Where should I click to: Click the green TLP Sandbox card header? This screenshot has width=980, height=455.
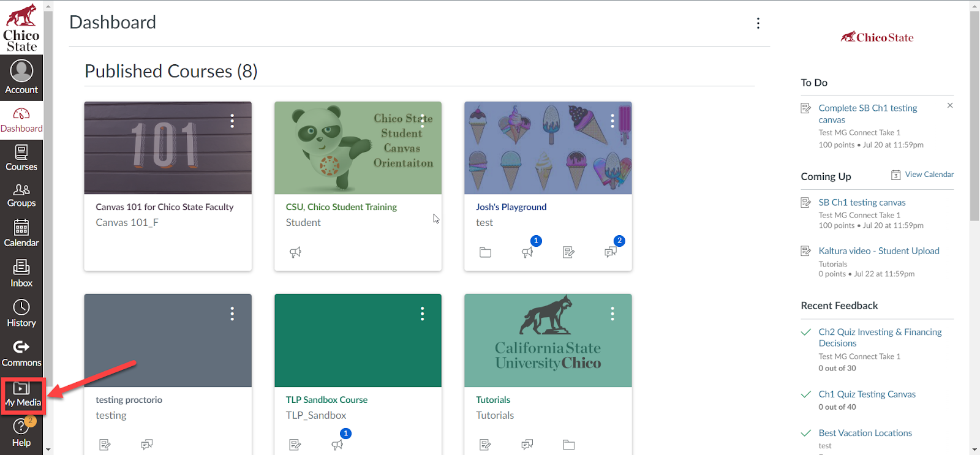pos(358,340)
